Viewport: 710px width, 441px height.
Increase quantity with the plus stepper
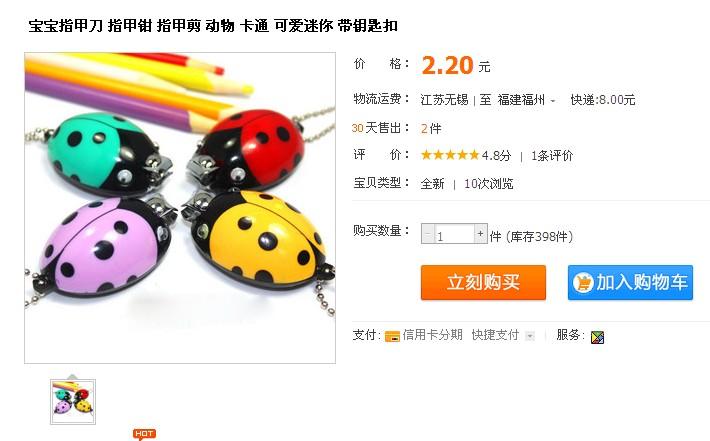pyautogui.click(x=480, y=234)
